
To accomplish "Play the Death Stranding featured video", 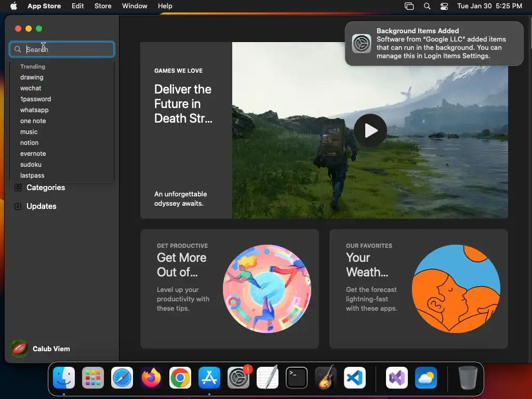I will coord(370,130).
